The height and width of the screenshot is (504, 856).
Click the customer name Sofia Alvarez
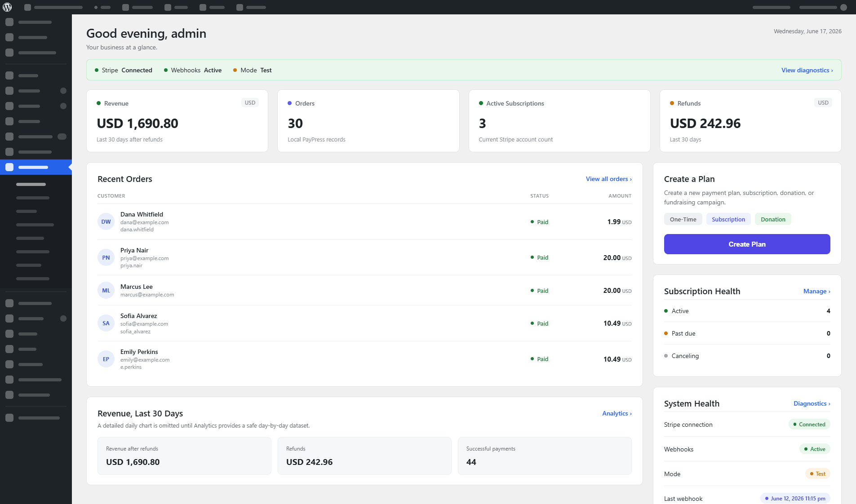coord(138,316)
